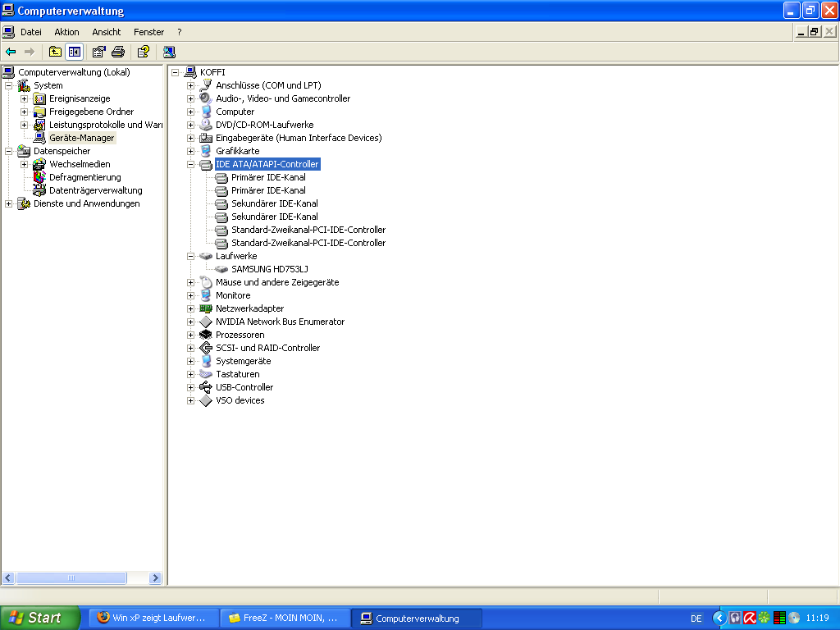Click the Avira umbrella icon in the system tray
Screen dimensions: 840x630
[750, 618]
